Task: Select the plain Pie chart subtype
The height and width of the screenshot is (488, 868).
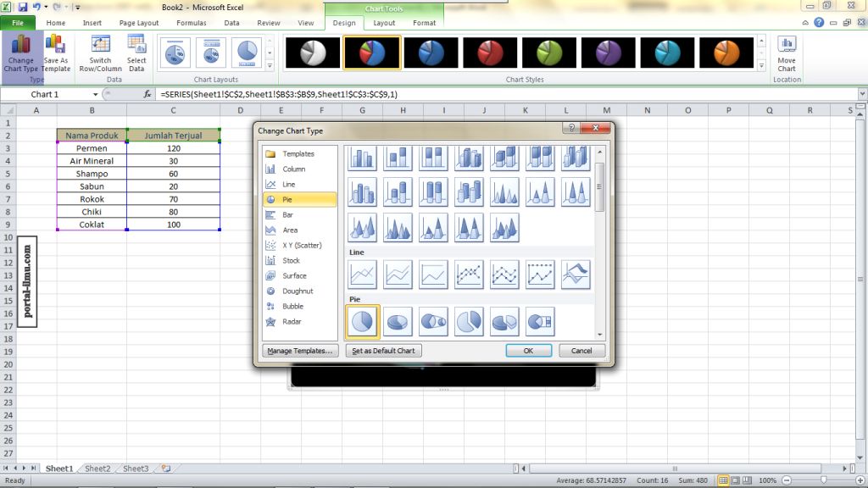Action: coord(363,321)
